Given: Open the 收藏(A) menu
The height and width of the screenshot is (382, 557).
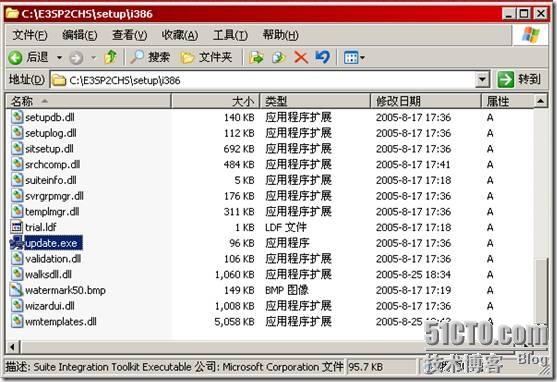Looking at the screenshot, I should click(180, 35).
